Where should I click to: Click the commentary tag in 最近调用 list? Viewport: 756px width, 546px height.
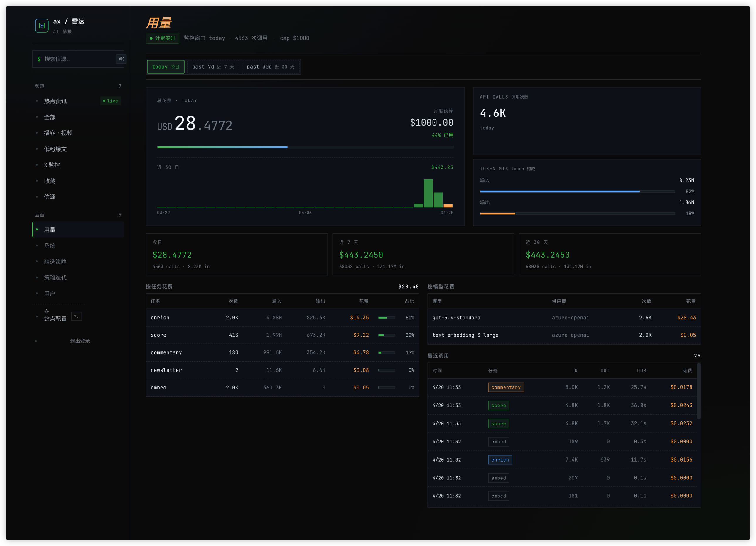[506, 387]
